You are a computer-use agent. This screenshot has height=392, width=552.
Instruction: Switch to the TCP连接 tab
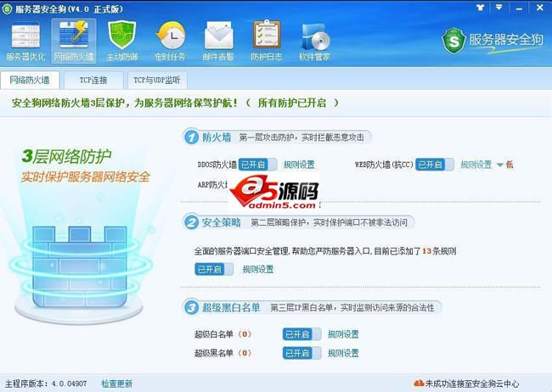click(93, 81)
